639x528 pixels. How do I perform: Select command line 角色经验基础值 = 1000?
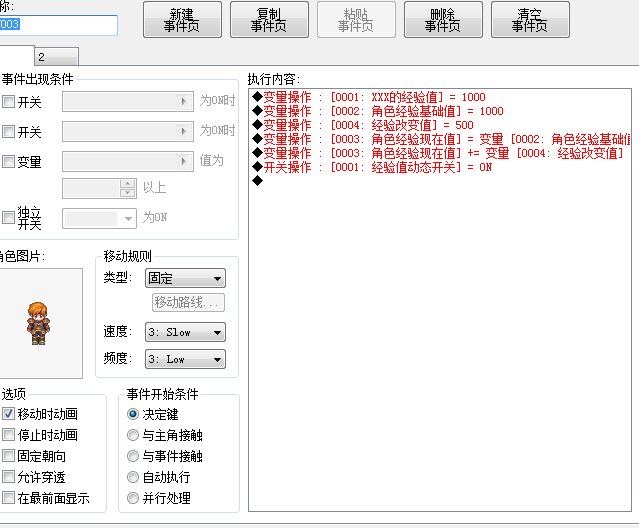pyautogui.click(x=377, y=111)
